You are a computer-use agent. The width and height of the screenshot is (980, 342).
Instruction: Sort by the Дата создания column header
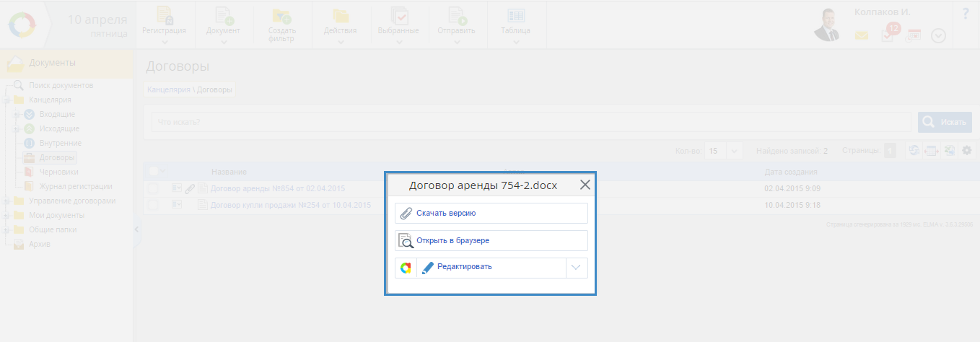(x=791, y=172)
